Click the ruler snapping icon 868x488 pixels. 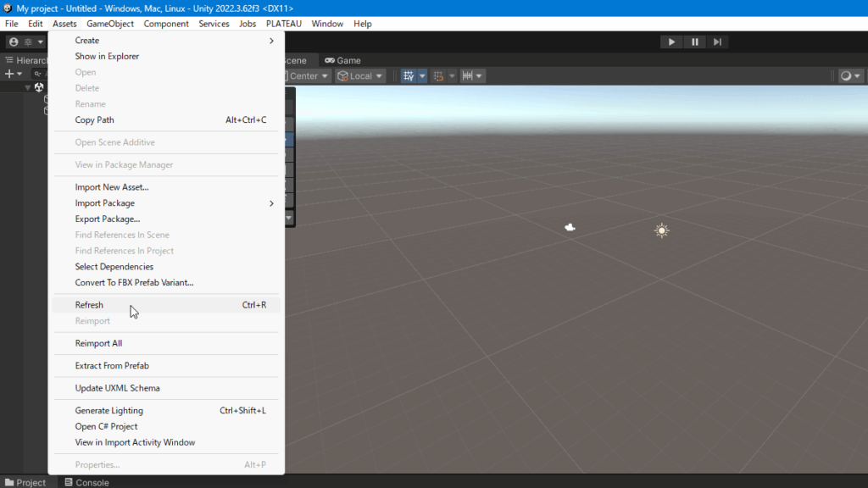coord(468,76)
